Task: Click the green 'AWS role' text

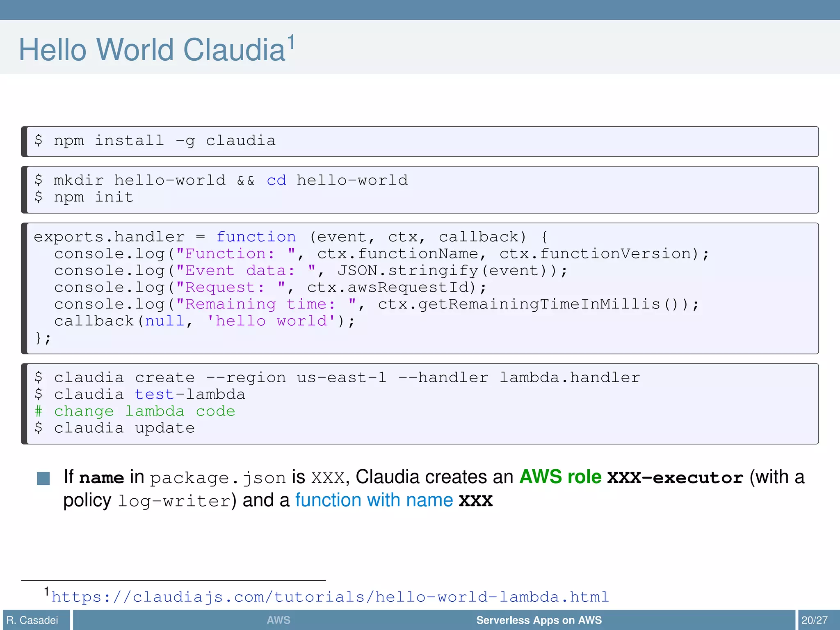Action: coord(560,477)
